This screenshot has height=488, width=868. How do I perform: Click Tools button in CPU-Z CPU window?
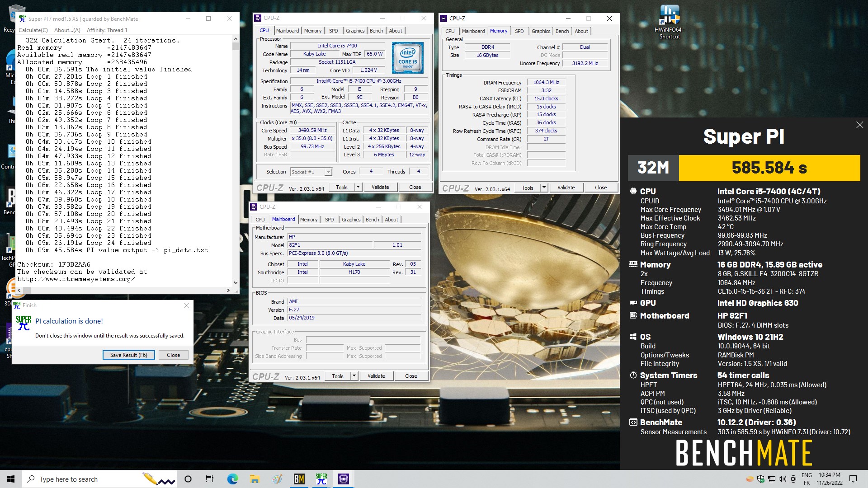click(x=342, y=187)
